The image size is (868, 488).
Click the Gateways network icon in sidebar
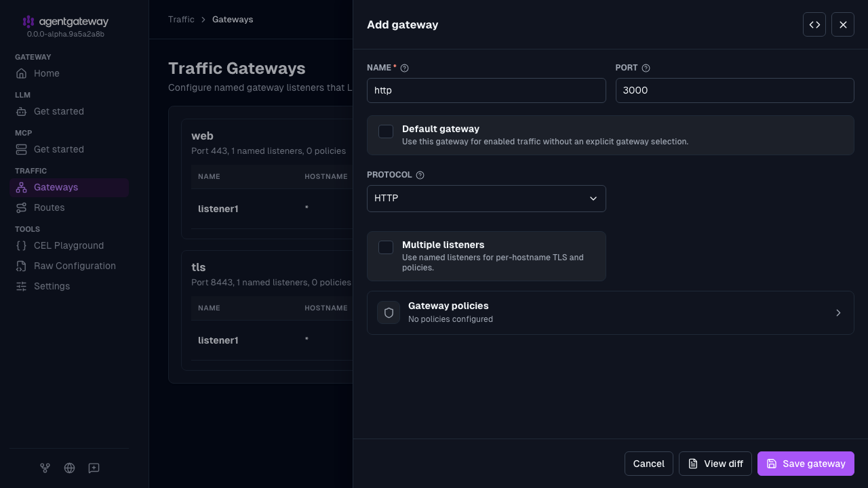(22, 187)
